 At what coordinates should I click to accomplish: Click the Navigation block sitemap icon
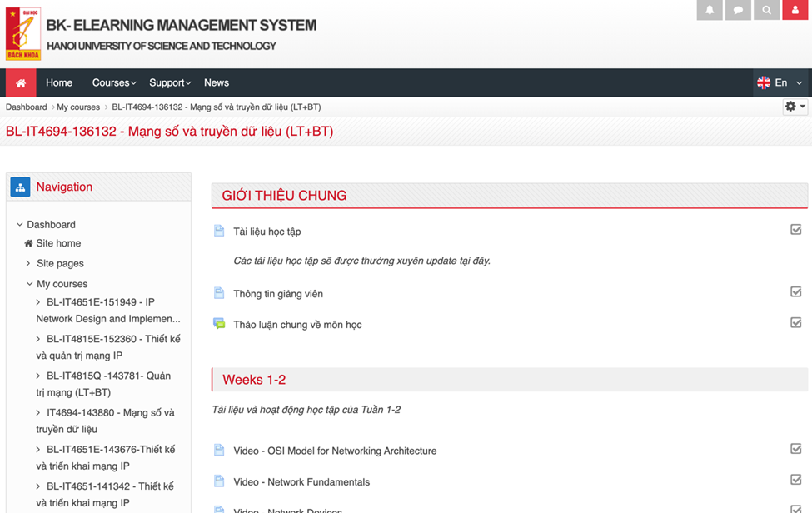pos(20,187)
